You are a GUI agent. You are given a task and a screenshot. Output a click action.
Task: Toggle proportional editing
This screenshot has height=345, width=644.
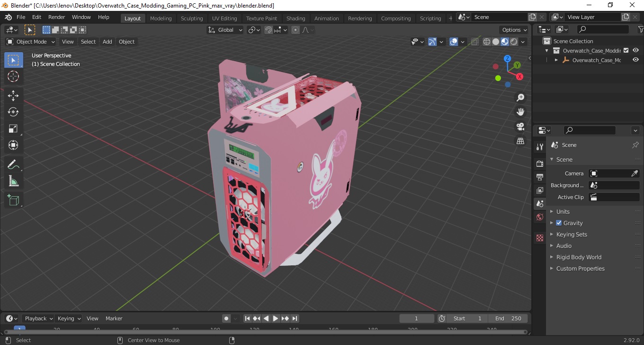pyautogui.click(x=295, y=30)
